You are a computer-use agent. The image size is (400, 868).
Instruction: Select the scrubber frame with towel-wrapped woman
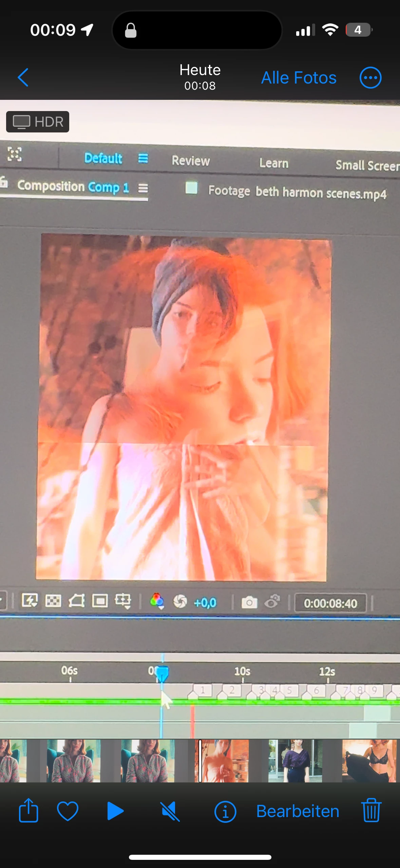(222, 761)
